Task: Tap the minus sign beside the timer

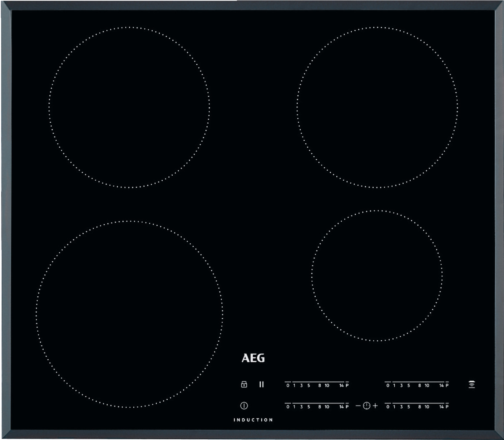Action: tap(358, 406)
